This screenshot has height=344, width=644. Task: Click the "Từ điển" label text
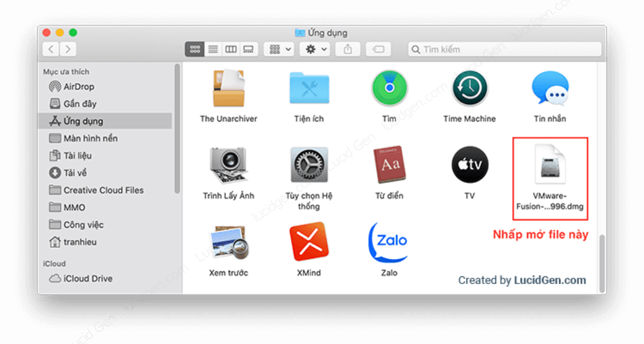tap(389, 196)
